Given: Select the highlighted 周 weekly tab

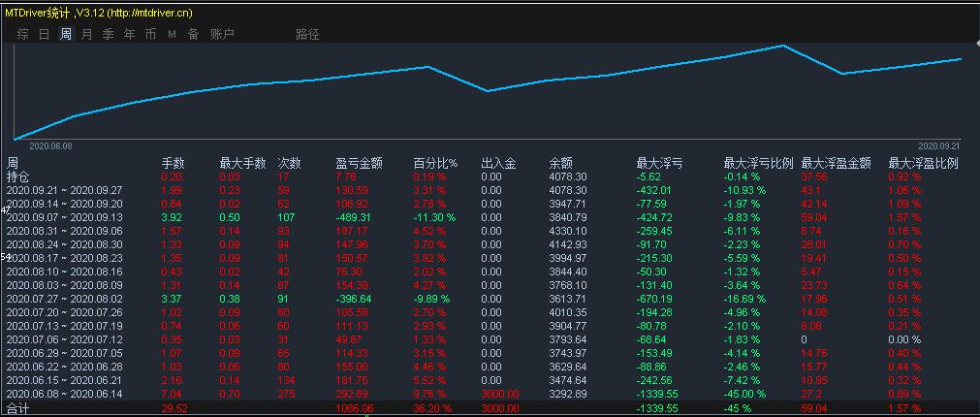Looking at the screenshot, I should [x=66, y=34].
